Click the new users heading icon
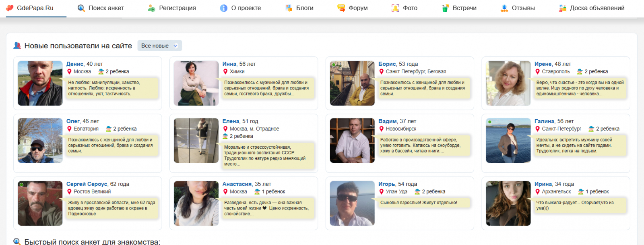The width and height of the screenshot is (644, 245). [17, 46]
